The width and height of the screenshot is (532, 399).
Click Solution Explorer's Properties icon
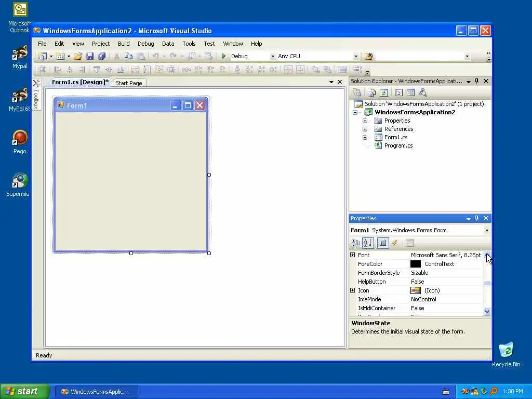(x=356, y=92)
